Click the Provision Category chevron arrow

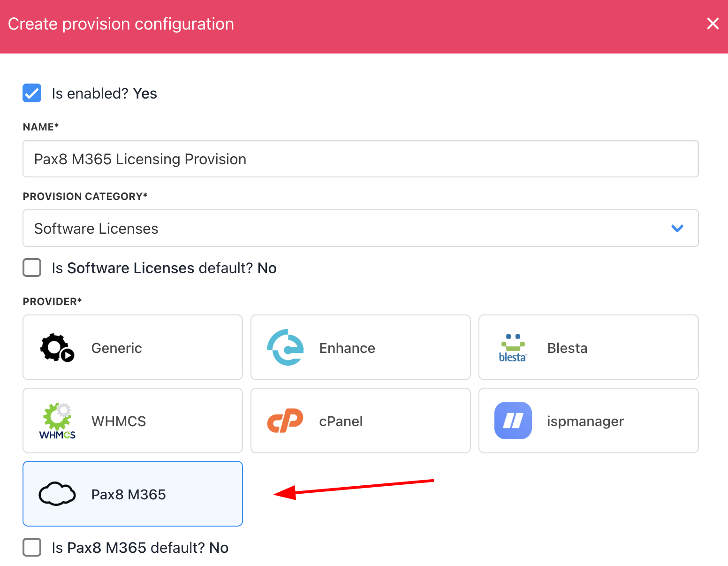tap(677, 229)
